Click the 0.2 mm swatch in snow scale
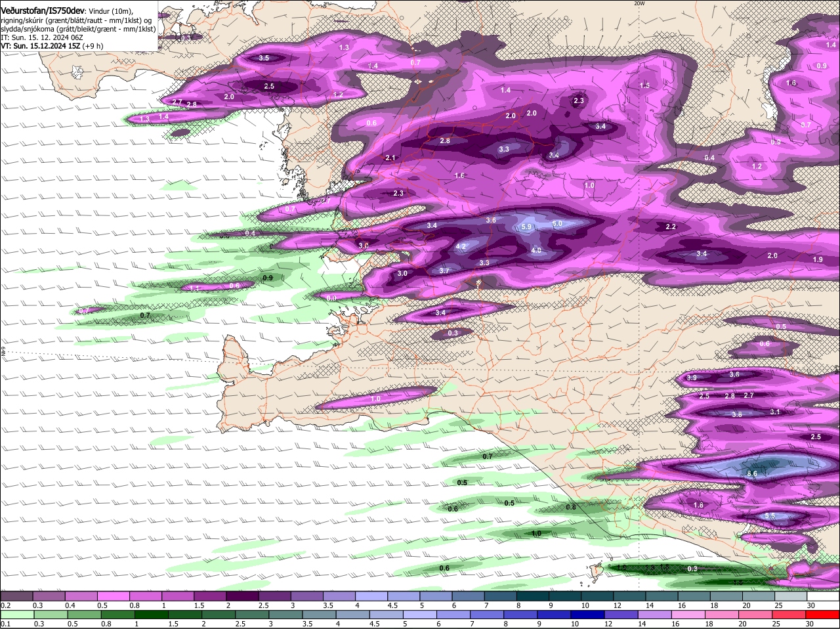This screenshot has height=629, width=840. [16, 596]
